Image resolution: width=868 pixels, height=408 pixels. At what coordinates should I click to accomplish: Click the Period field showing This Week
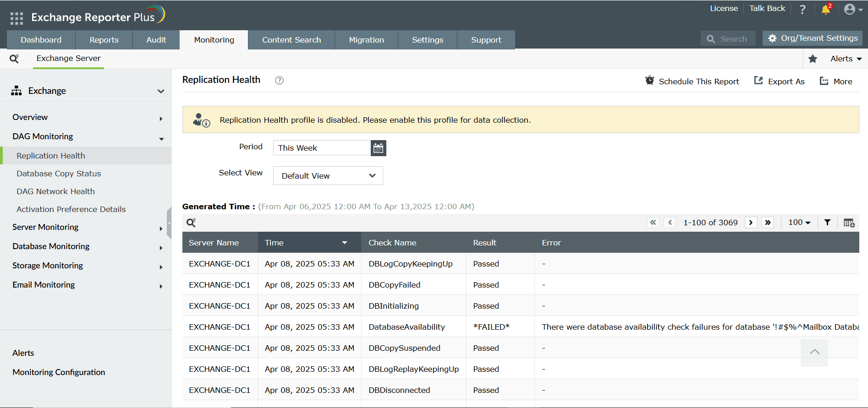322,148
